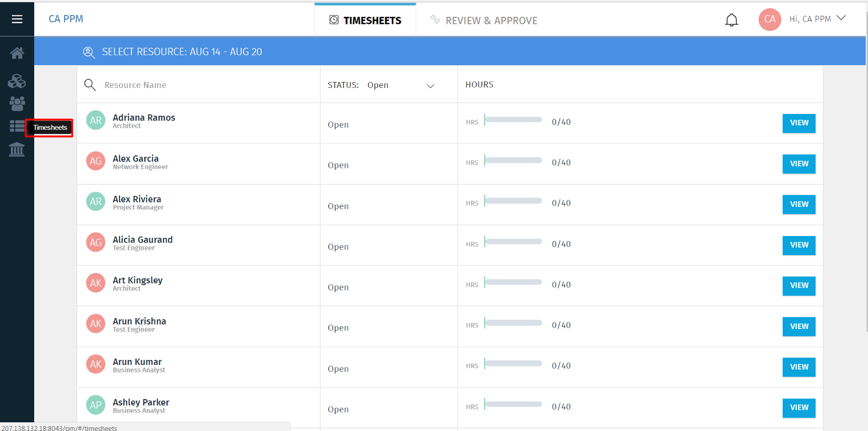Open the Resources people sidebar icon

(x=17, y=103)
